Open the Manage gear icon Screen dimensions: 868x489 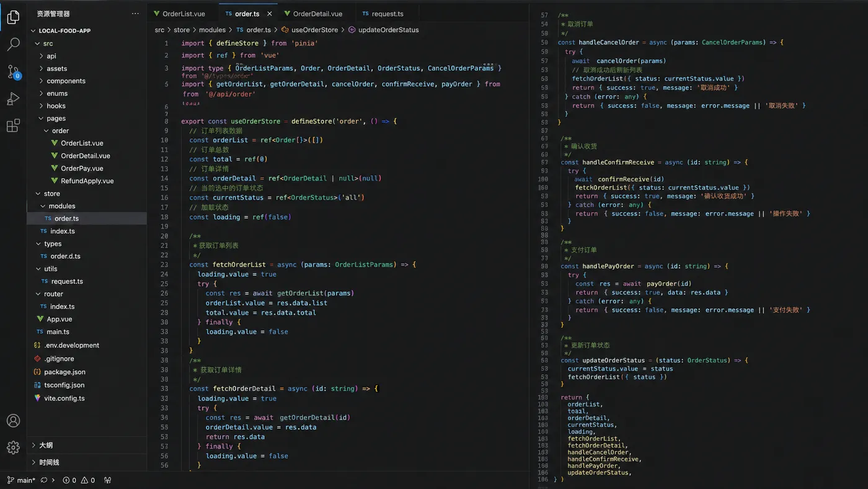click(x=13, y=447)
